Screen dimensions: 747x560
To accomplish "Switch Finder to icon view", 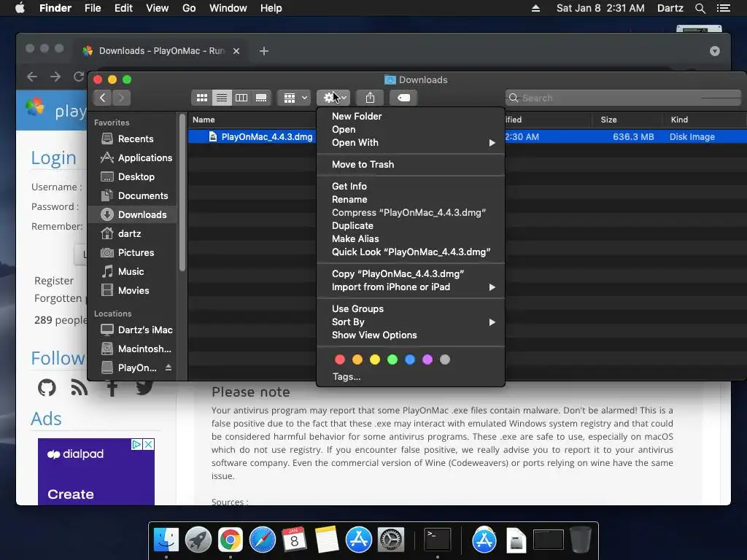I will coord(202,98).
